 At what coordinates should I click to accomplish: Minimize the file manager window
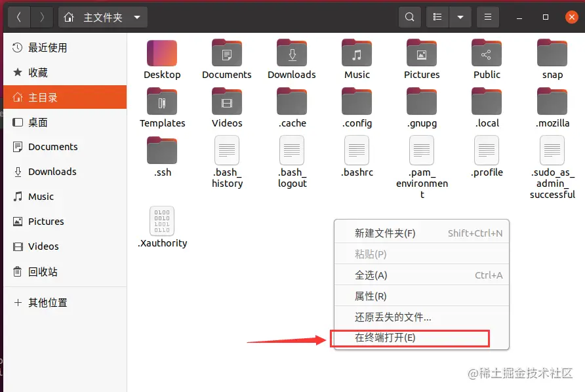[x=519, y=17]
